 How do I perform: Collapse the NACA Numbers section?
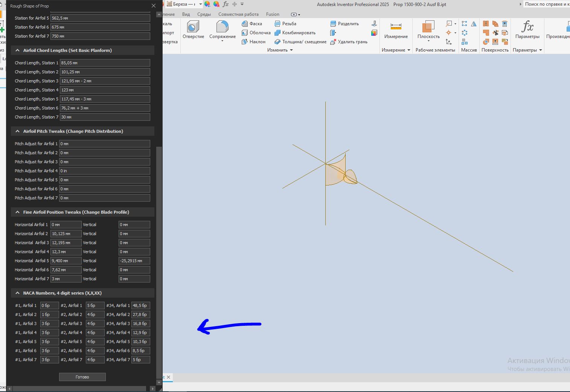[x=17, y=293]
